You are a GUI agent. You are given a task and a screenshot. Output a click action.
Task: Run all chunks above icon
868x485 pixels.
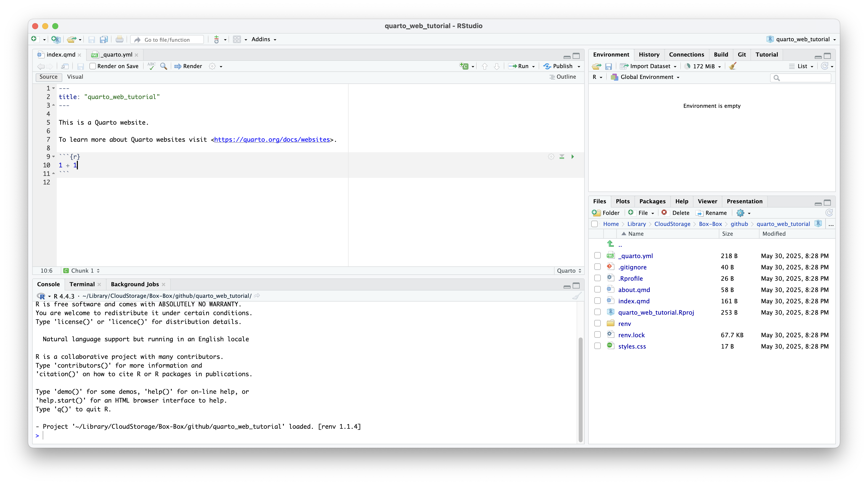click(562, 156)
